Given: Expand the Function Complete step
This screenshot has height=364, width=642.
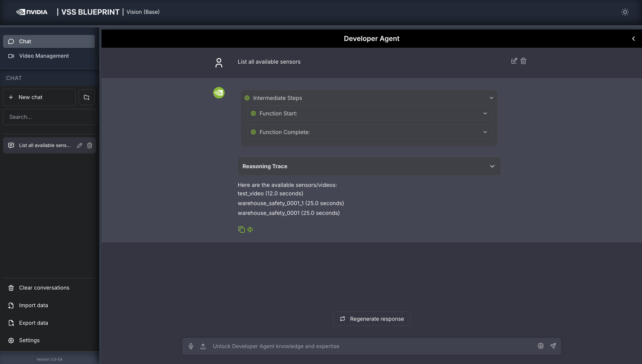Looking at the screenshot, I should (x=485, y=132).
